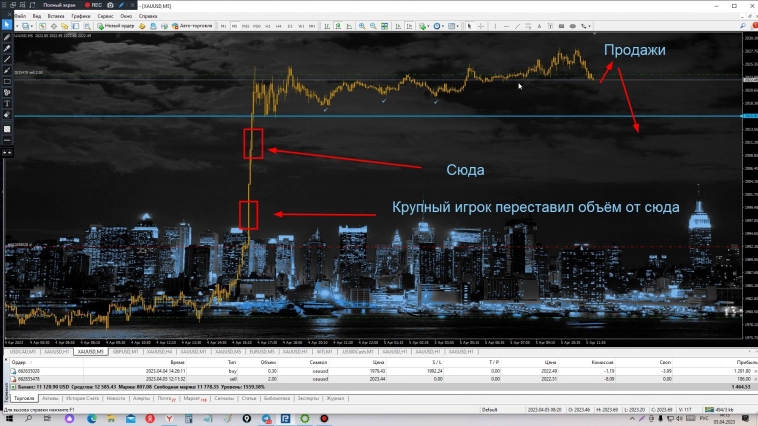Image resolution: width=758 pixels, height=426 pixels.
Task: Open Microsoft Edge from the taskbar
Action: (x=92, y=419)
